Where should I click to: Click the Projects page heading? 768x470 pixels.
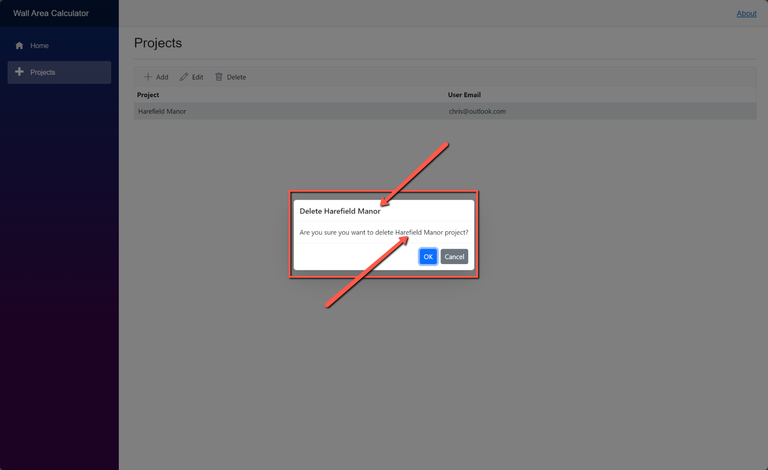tap(158, 43)
